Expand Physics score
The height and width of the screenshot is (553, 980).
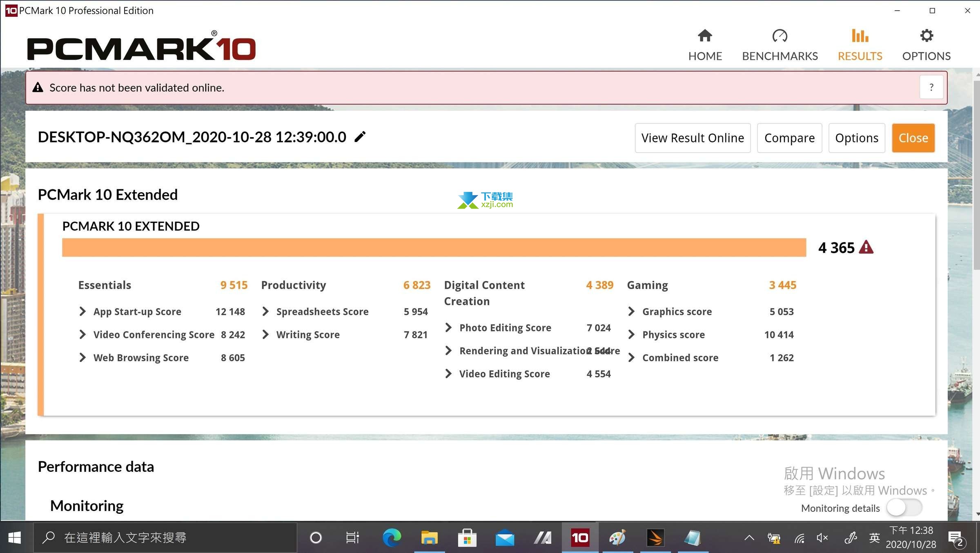coord(631,335)
